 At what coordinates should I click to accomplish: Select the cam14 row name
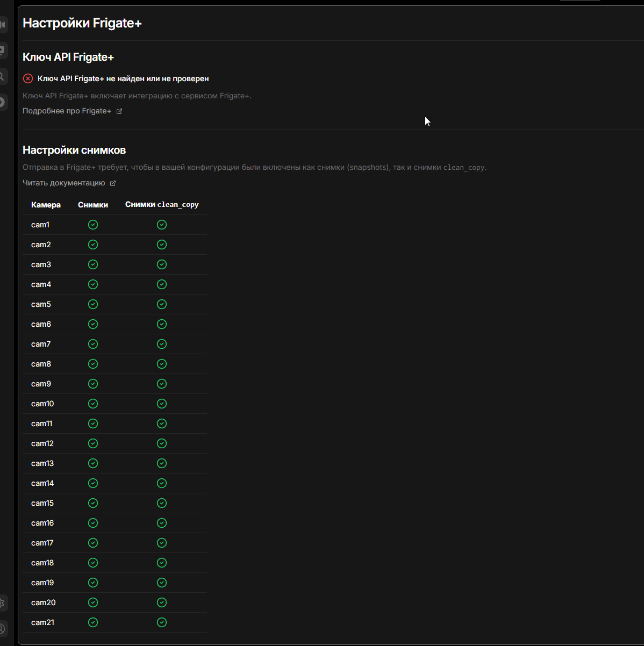[x=42, y=483]
